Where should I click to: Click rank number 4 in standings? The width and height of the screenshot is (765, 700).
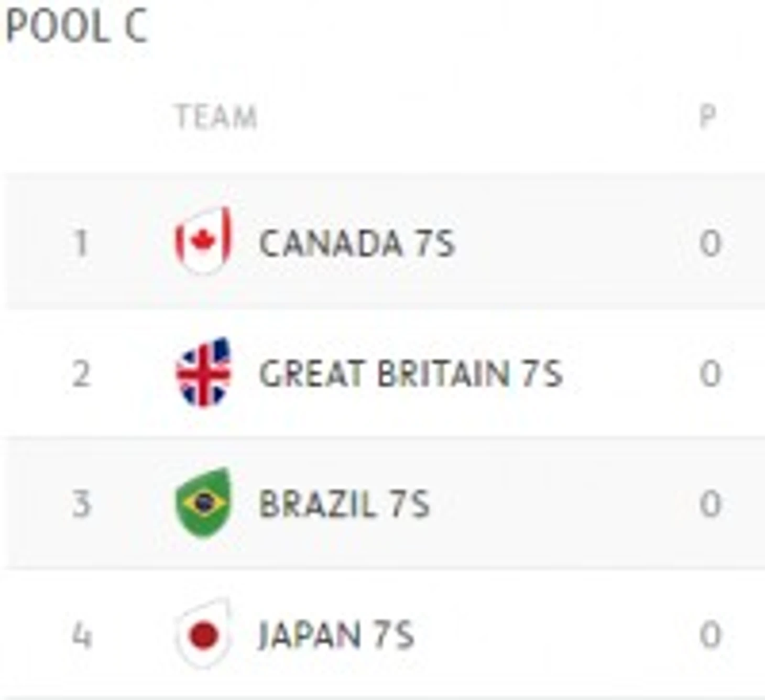pyautogui.click(x=81, y=635)
